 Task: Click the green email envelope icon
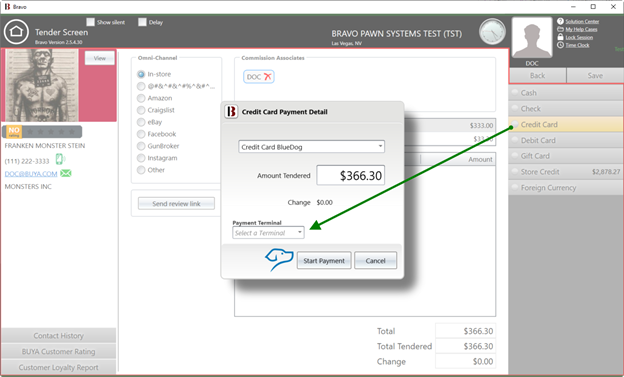[66, 173]
